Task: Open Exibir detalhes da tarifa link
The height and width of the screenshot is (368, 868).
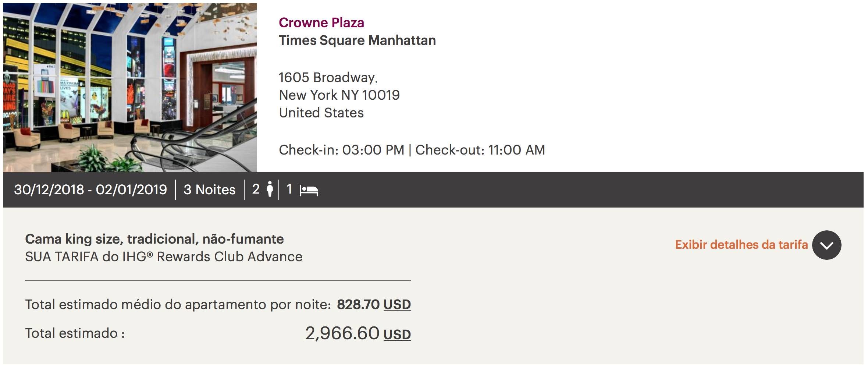Action: tap(741, 245)
